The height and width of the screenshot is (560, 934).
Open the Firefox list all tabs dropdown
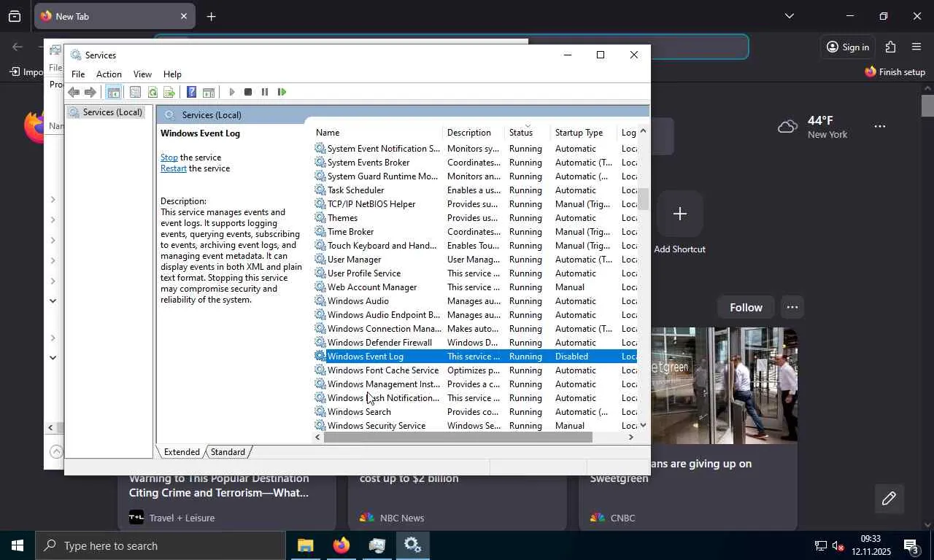789,16
